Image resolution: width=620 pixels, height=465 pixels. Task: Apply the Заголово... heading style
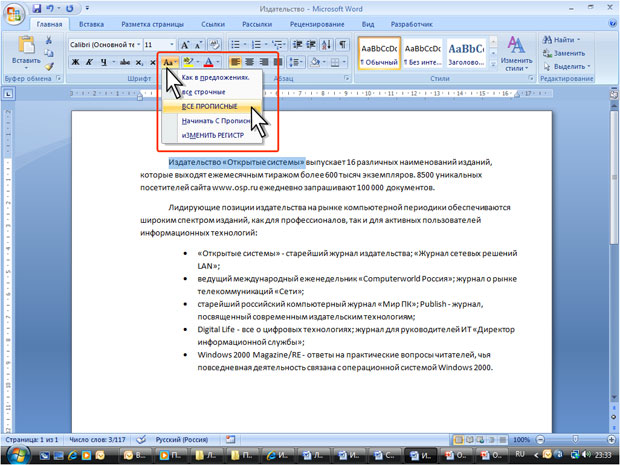tap(466, 54)
